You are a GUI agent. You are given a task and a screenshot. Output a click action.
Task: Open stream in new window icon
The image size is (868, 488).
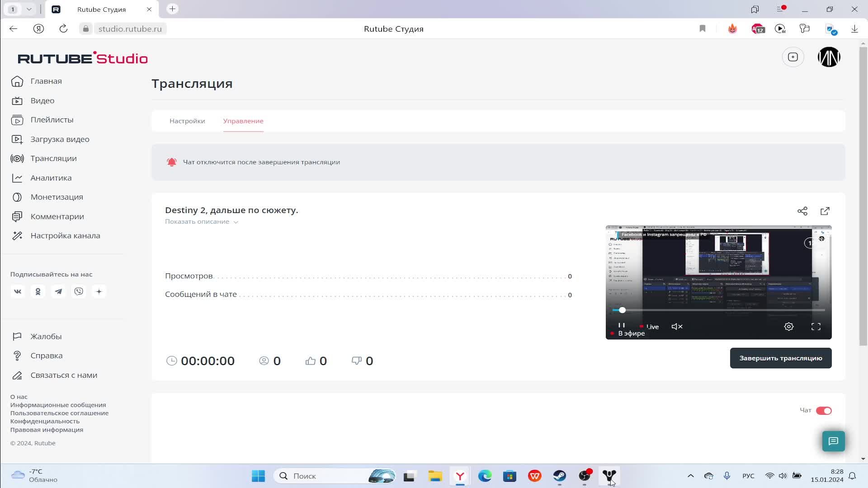click(x=825, y=211)
